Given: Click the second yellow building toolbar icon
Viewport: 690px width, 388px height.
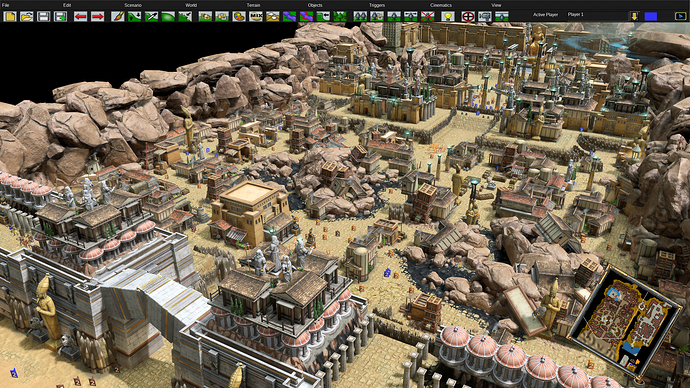Looking at the screenshot, I should tap(222, 17).
